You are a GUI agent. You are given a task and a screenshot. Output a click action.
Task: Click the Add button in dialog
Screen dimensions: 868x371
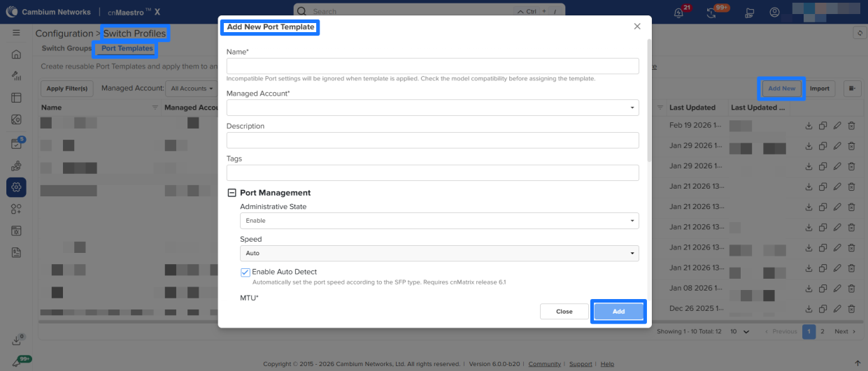pos(618,312)
